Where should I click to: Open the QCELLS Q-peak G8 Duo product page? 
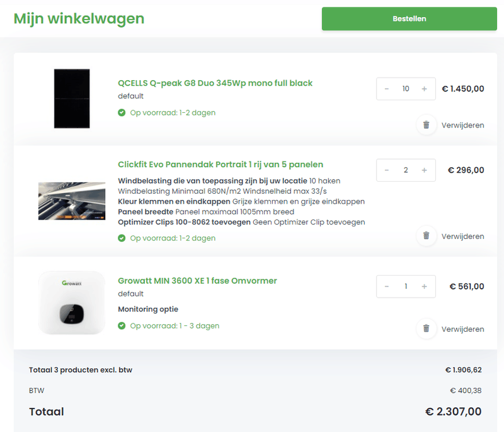point(214,83)
